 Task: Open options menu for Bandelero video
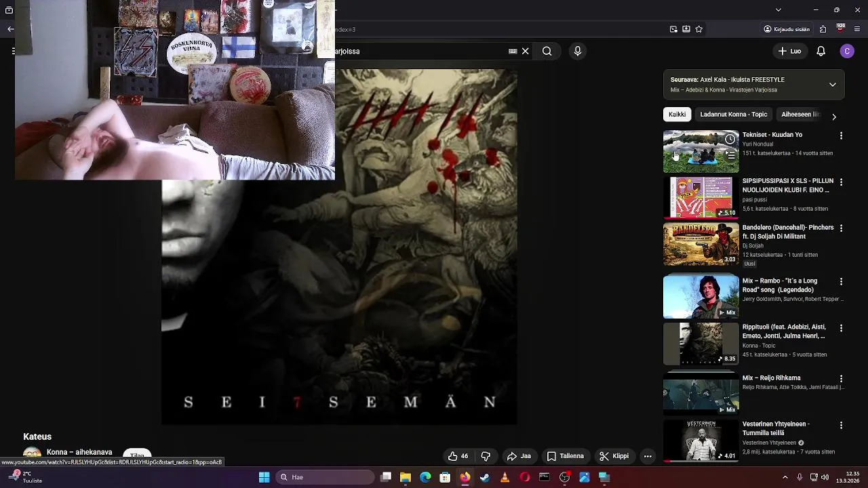(841, 229)
